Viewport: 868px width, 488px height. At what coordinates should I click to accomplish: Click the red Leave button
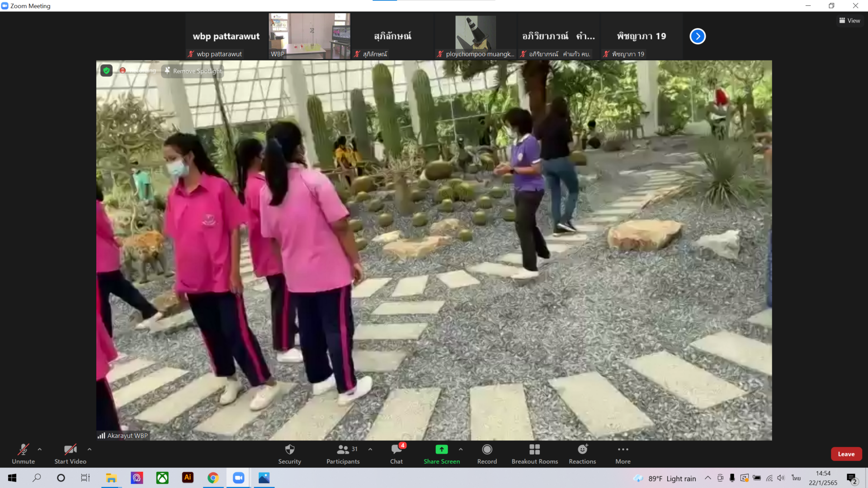click(x=846, y=454)
